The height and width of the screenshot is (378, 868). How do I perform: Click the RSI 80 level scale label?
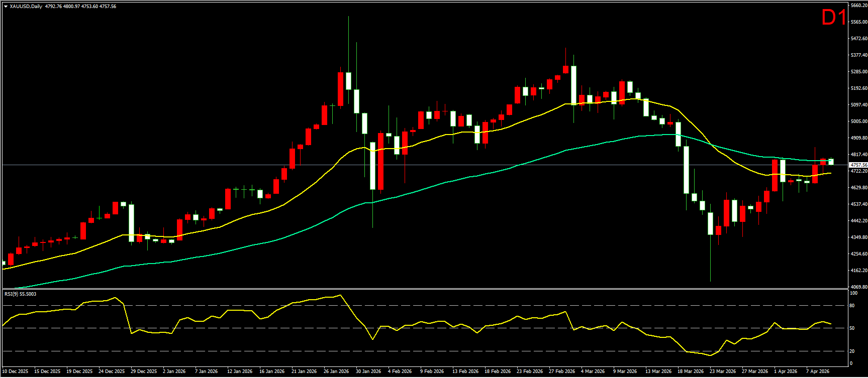[852, 306]
